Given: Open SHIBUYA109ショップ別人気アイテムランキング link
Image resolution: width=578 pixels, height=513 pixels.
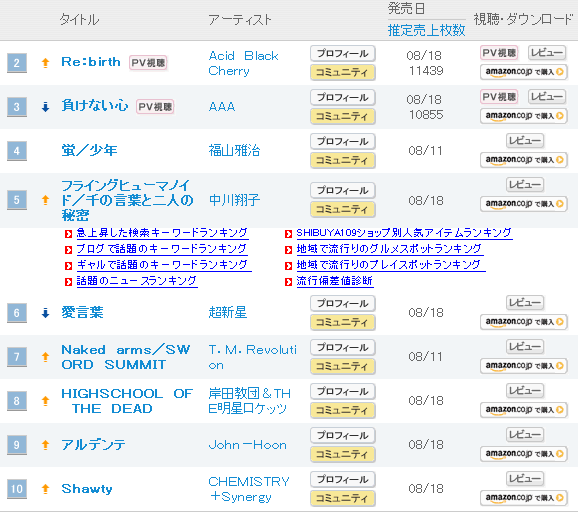Looking at the screenshot, I should pyautogui.click(x=404, y=233).
